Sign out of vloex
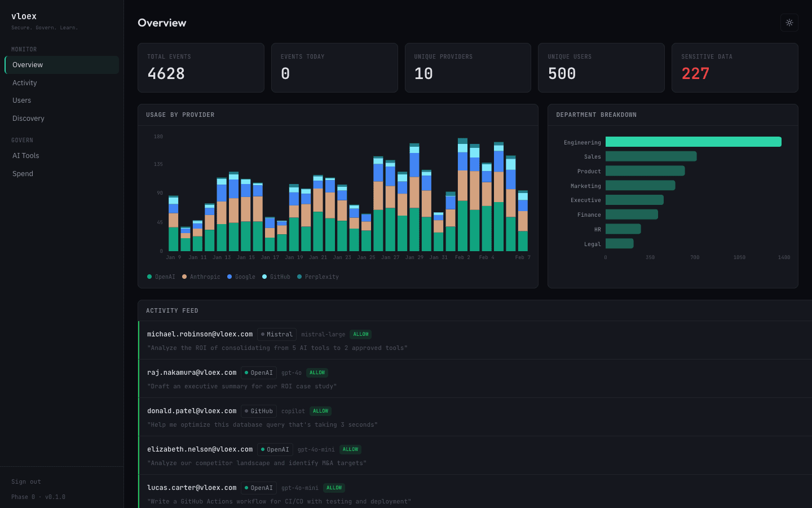The image size is (812, 508). click(26, 481)
